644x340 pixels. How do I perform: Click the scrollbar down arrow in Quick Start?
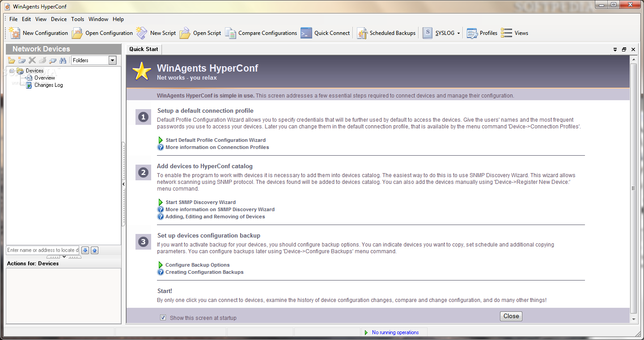633,319
